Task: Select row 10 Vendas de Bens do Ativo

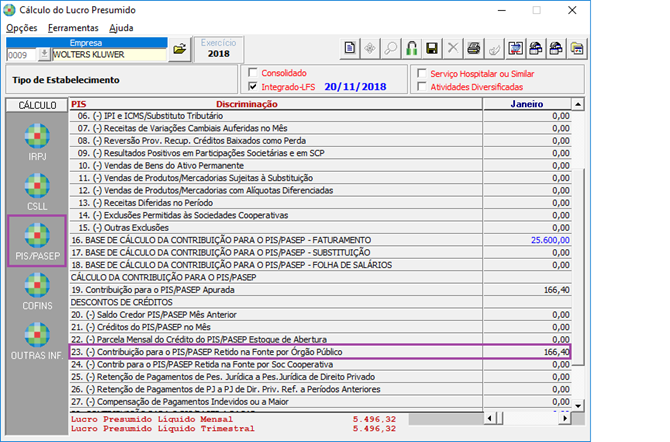Action: (320, 165)
